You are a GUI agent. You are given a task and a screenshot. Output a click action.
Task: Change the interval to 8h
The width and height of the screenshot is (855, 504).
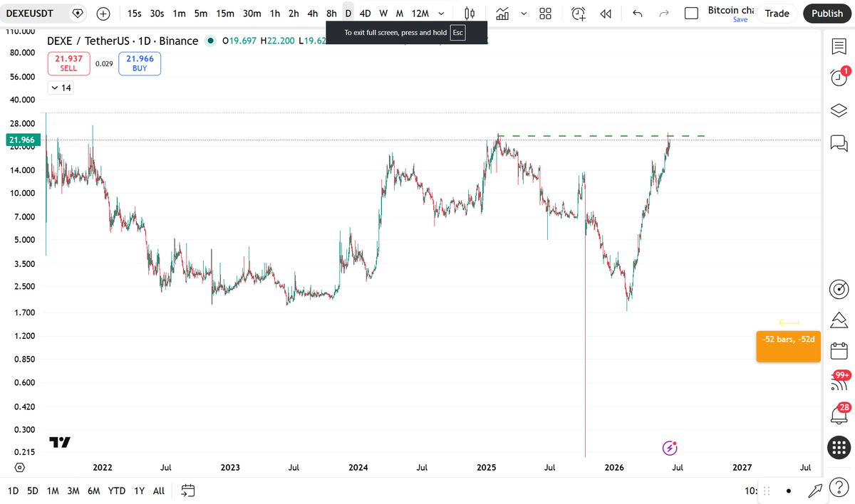coord(331,14)
